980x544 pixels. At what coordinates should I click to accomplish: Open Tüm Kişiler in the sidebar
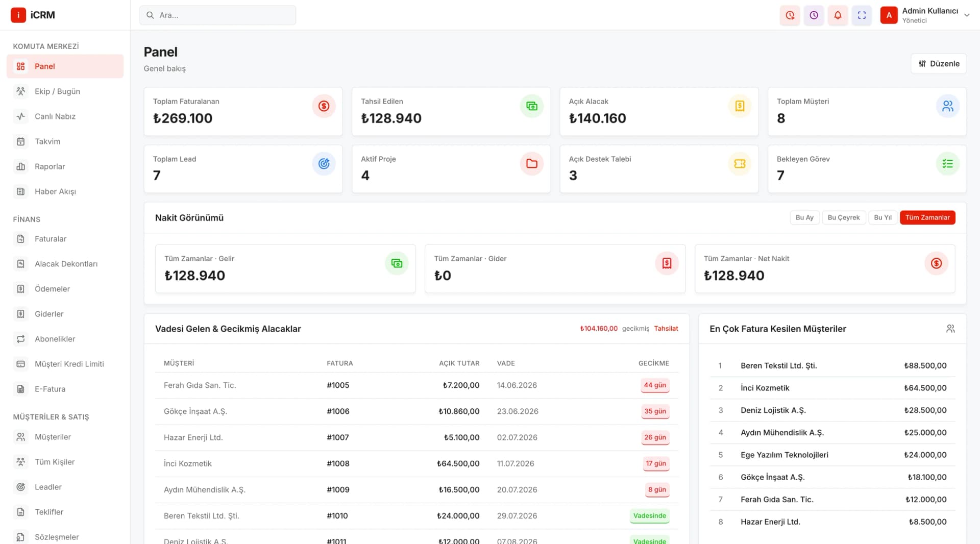click(x=65, y=462)
